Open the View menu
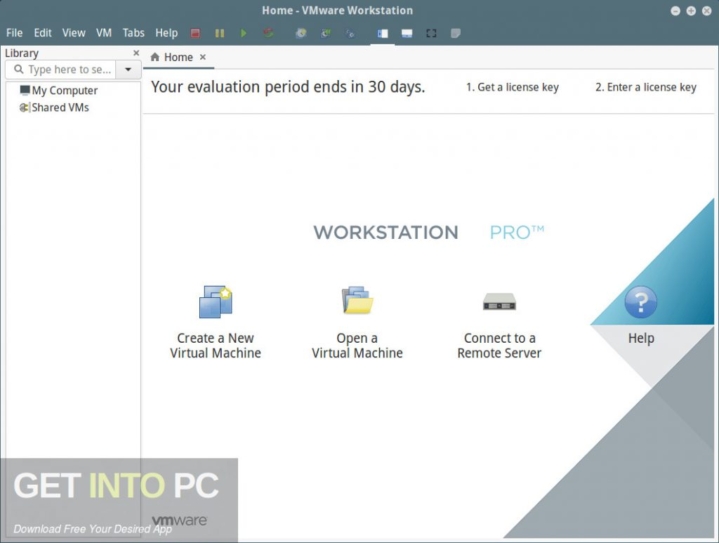719x543 pixels. (x=74, y=33)
